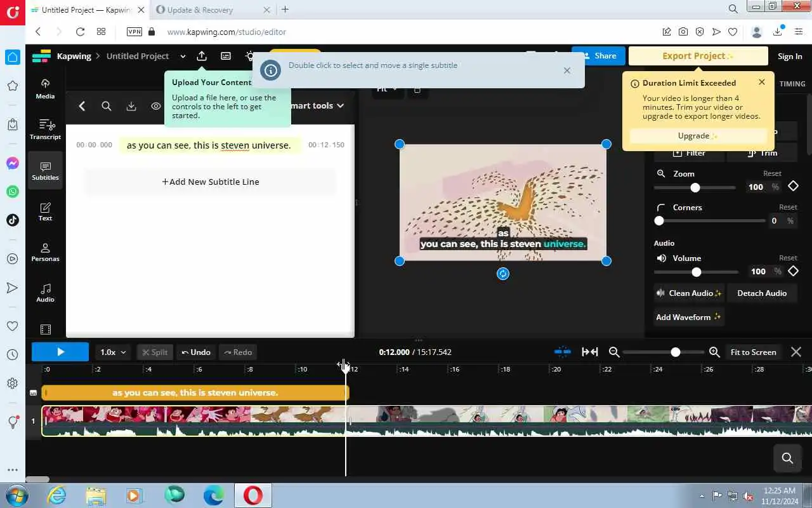This screenshot has width=812, height=508.
Task: Zoom out the timeline
Action: tap(614, 352)
